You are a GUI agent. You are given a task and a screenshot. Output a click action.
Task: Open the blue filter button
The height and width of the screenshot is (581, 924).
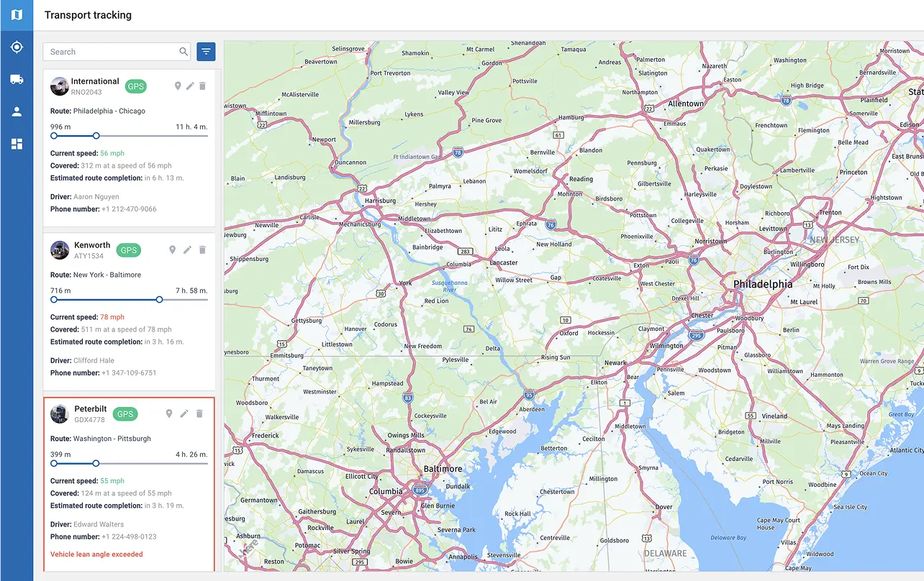coord(207,52)
